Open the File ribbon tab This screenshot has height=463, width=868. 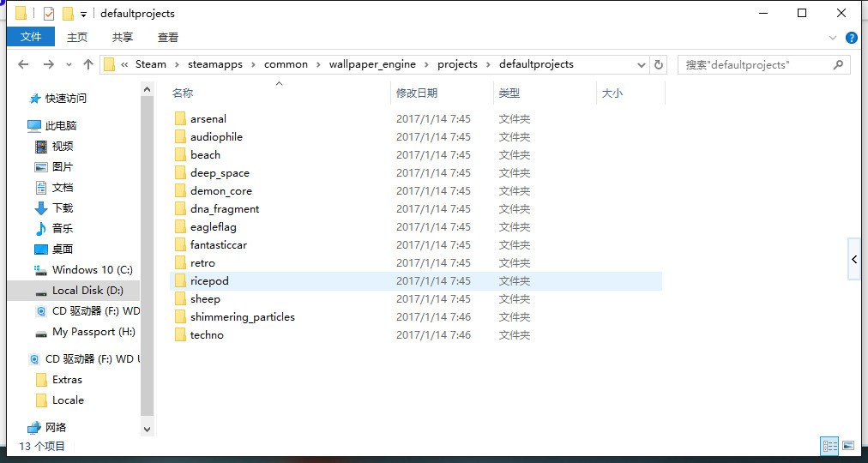pyautogui.click(x=31, y=37)
